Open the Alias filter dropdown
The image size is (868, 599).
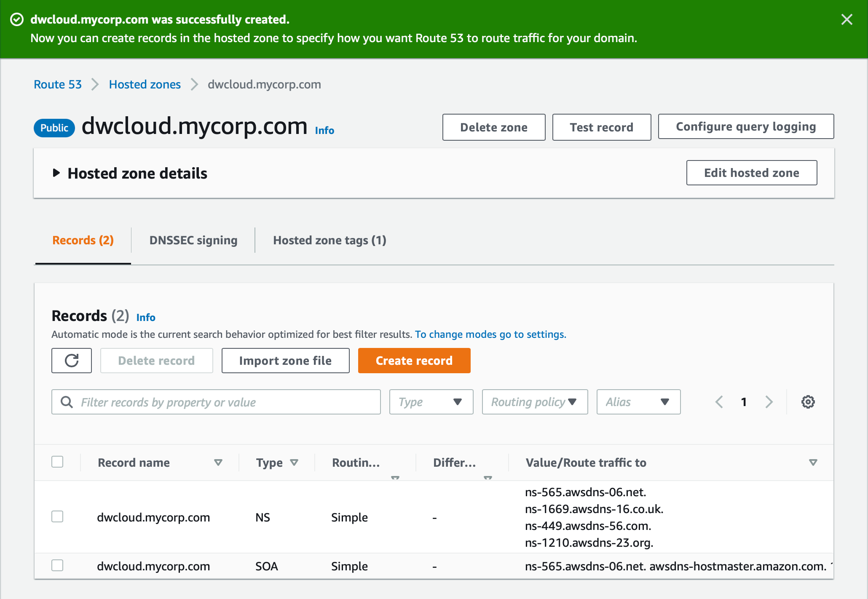pos(638,402)
